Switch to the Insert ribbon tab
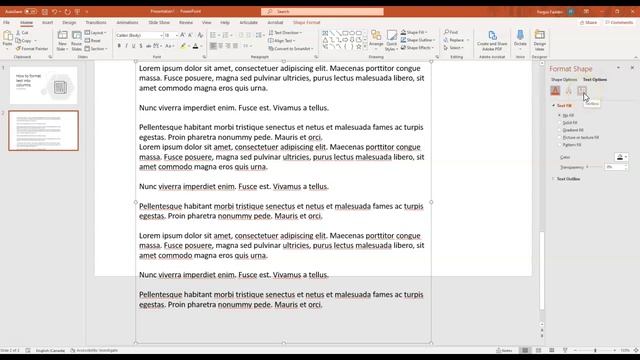Viewport: 640px width, 360px height. pos(47,22)
